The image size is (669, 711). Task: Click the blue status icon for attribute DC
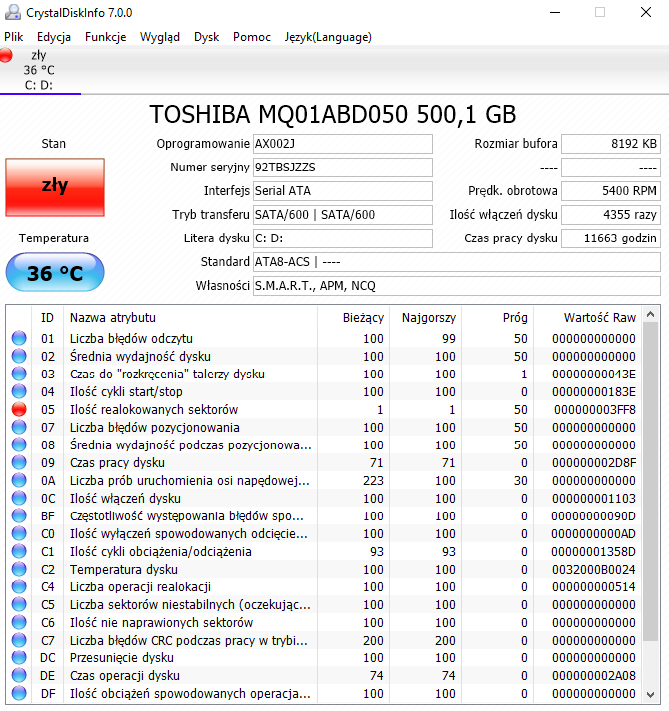click(19, 657)
